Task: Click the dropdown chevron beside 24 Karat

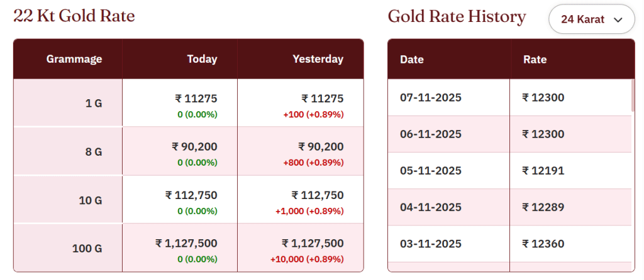Action: tap(618, 19)
